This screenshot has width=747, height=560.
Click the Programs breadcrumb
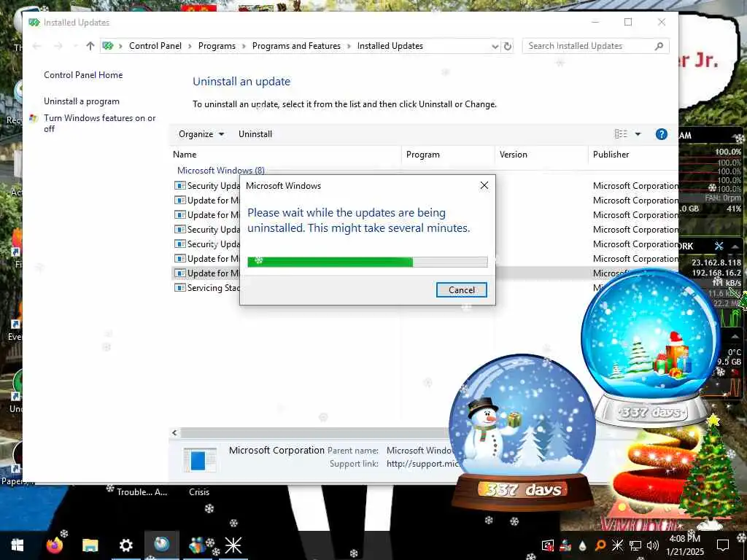click(217, 46)
